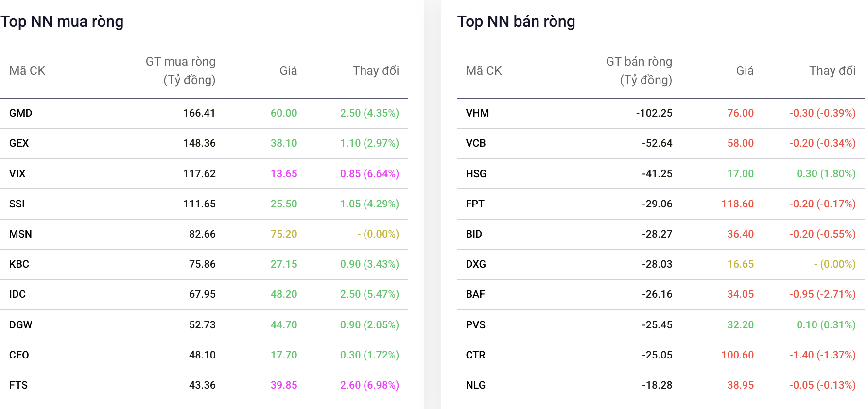Click PVS price 32.20
The image size is (868, 409).
click(x=741, y=325)
